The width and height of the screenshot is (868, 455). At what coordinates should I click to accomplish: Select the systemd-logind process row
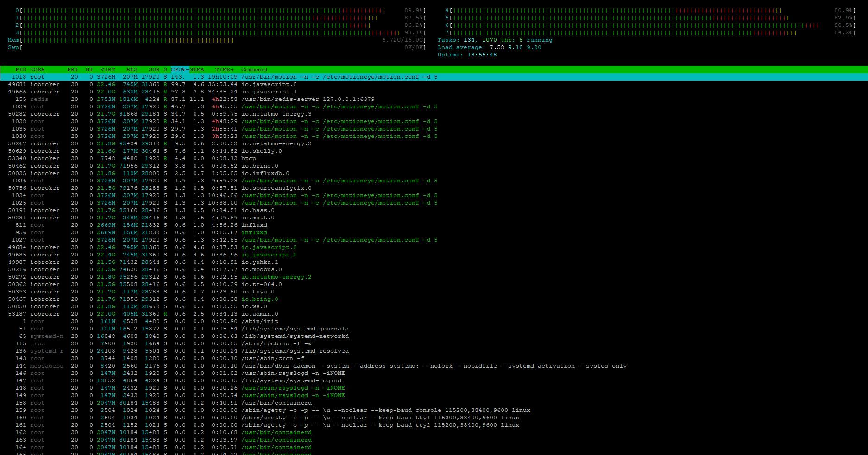point(434,380)
